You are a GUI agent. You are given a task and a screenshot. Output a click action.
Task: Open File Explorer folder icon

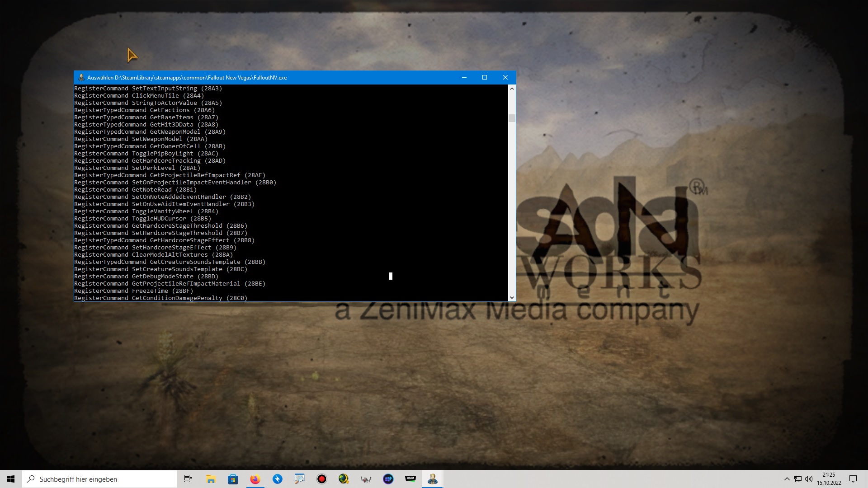[x=211, y=479]
